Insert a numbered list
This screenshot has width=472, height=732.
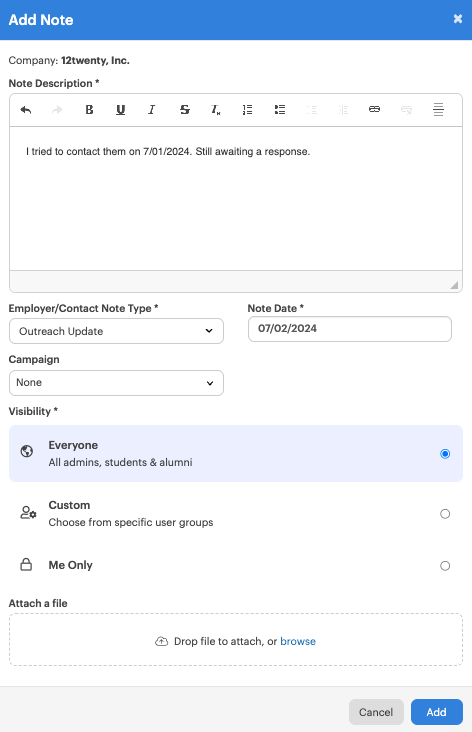[247, 110]
